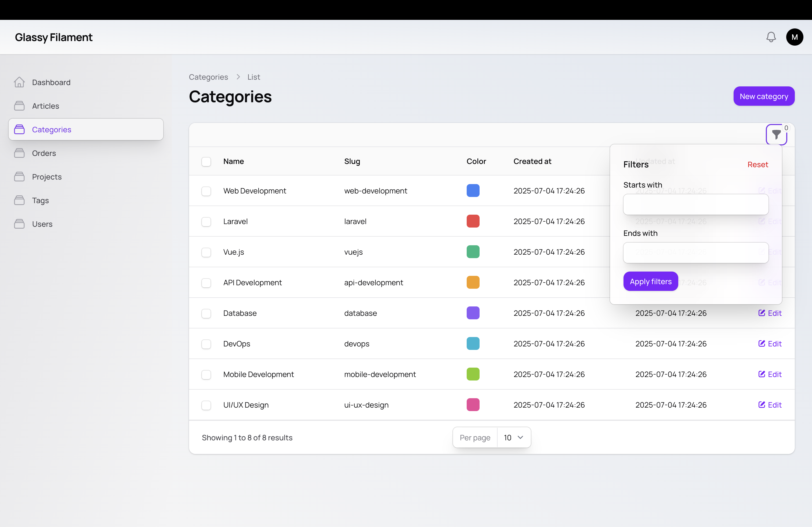Click the 'Laravel' name cell
Screen dimensions: 812x527
coord(235,221)
